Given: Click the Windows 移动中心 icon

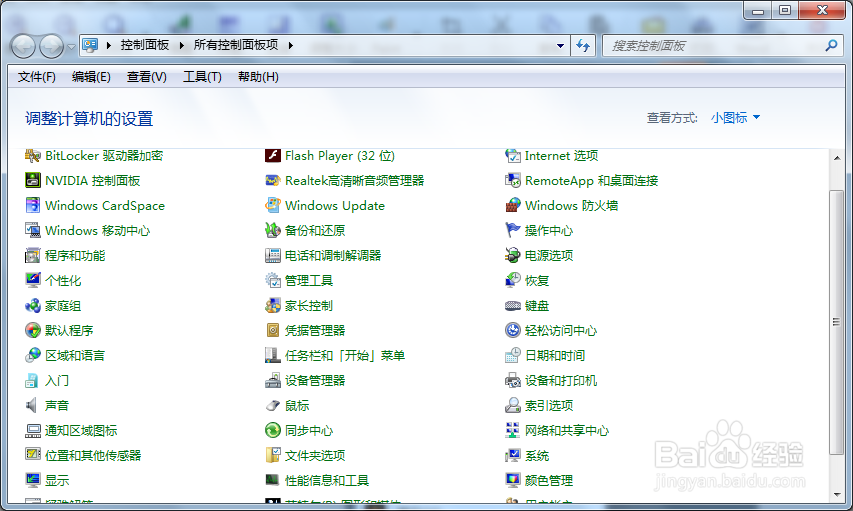Looking at the screenshot, I should pyautogui.click(x=33, y=230).
